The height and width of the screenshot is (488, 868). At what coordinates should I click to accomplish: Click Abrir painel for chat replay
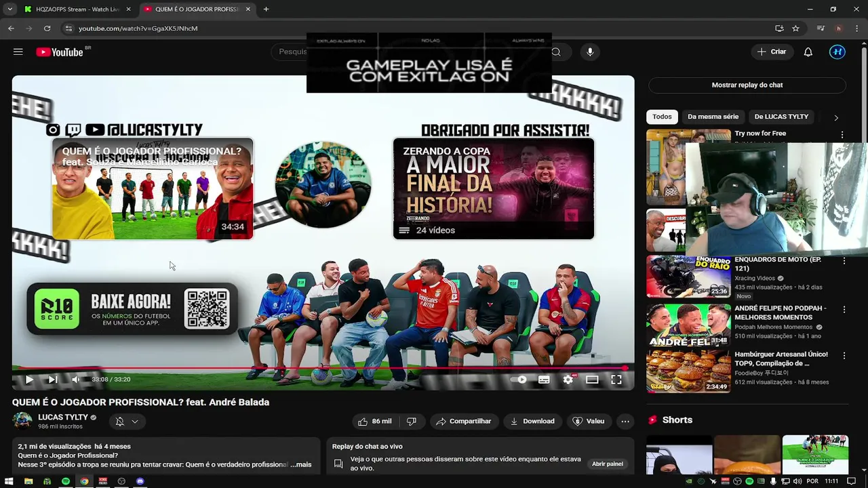(608, 464)
